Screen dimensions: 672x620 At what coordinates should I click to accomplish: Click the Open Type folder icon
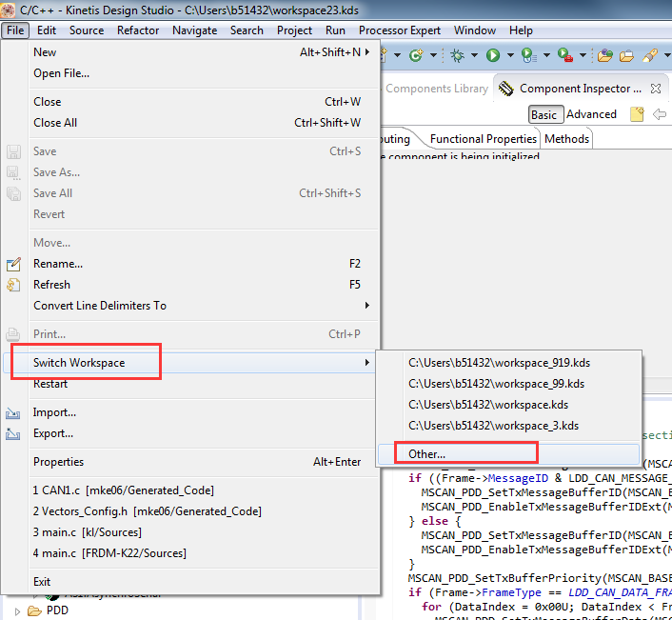tap(605, 55)
